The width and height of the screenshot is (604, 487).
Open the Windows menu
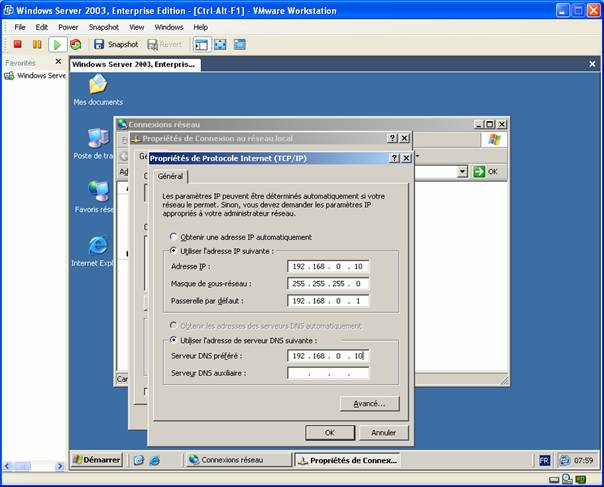click(169, 27)
